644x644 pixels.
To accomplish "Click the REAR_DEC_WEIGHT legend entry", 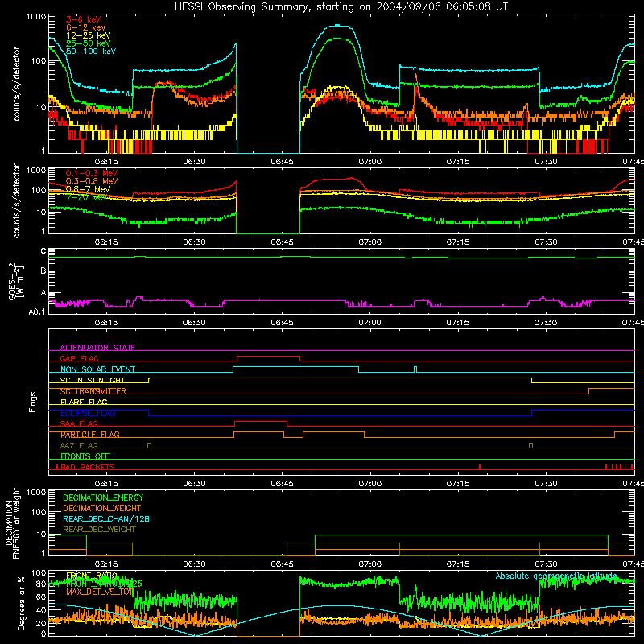I will point(99,530).
